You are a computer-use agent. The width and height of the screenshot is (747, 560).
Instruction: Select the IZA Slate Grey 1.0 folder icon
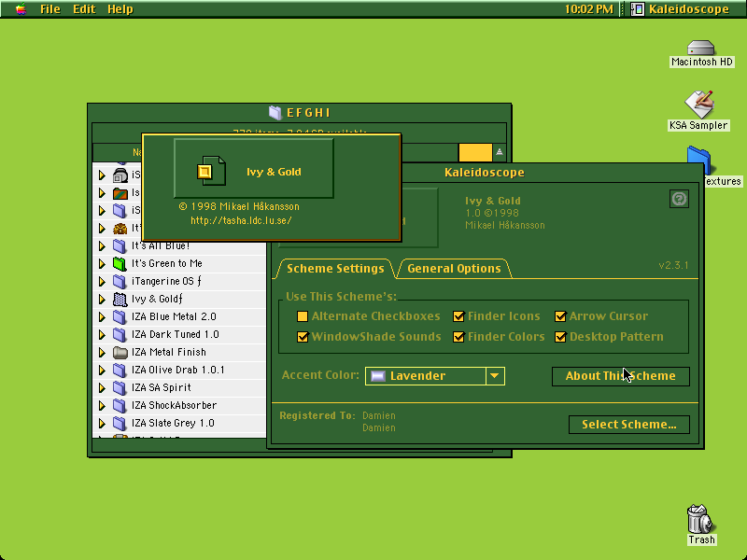(120, 423)
